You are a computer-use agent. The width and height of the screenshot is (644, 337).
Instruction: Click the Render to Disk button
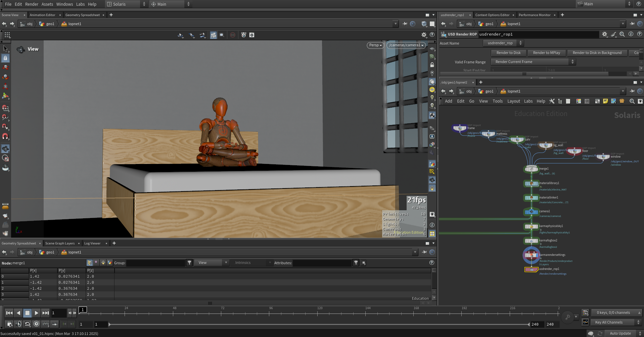coord(508,53)
